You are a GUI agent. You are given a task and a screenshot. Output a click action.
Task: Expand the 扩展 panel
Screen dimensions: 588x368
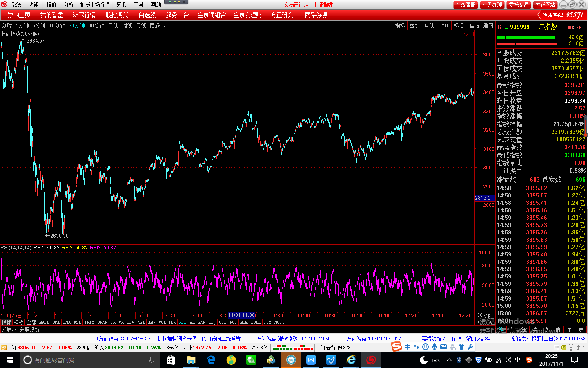(x=9, y=329)
